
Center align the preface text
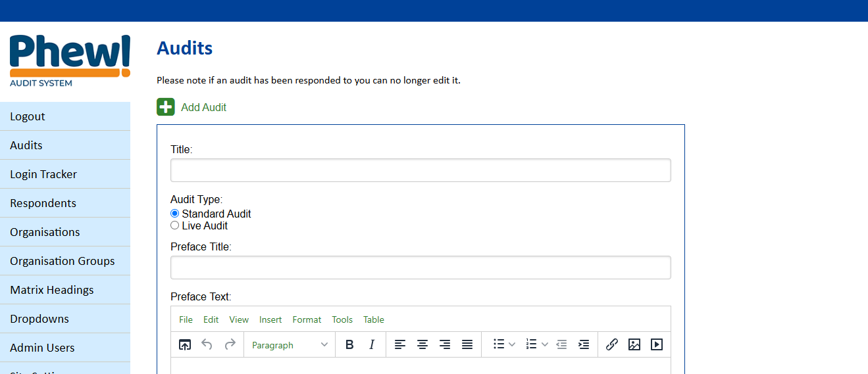pyautogui.click(x=422, y=344)
